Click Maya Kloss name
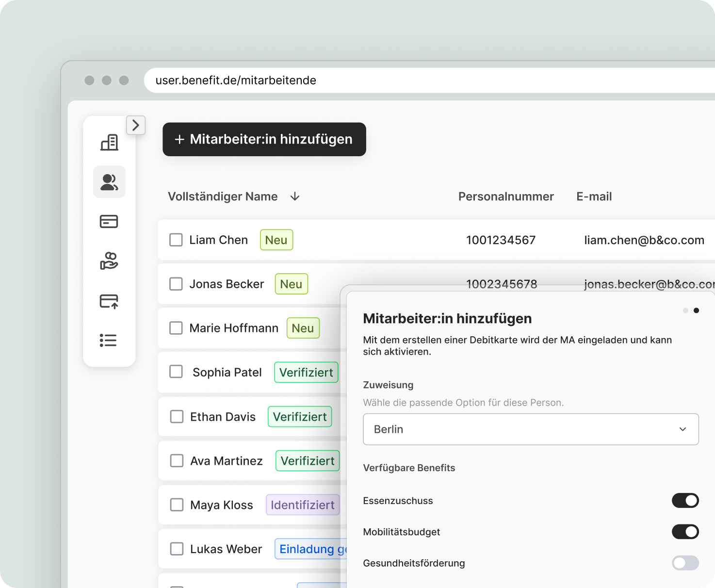Image resolution: width=715 pixels, height=588 pixels. point(222,505)
